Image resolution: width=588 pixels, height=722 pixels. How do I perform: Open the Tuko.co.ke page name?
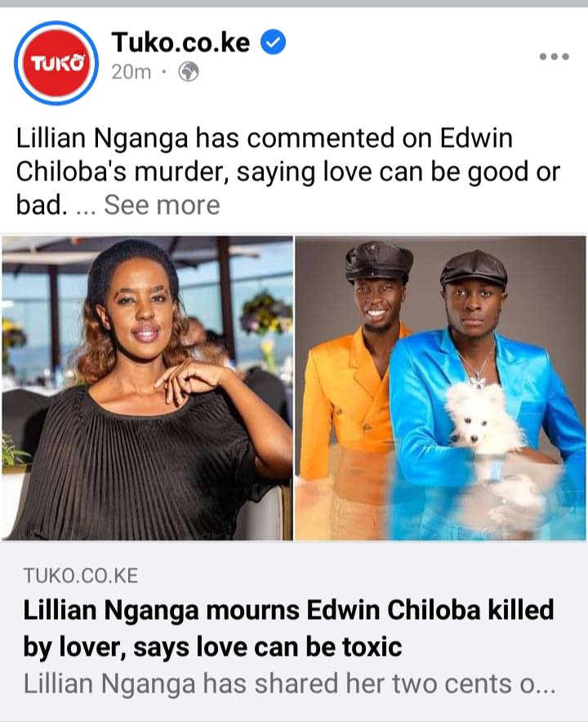180,42
